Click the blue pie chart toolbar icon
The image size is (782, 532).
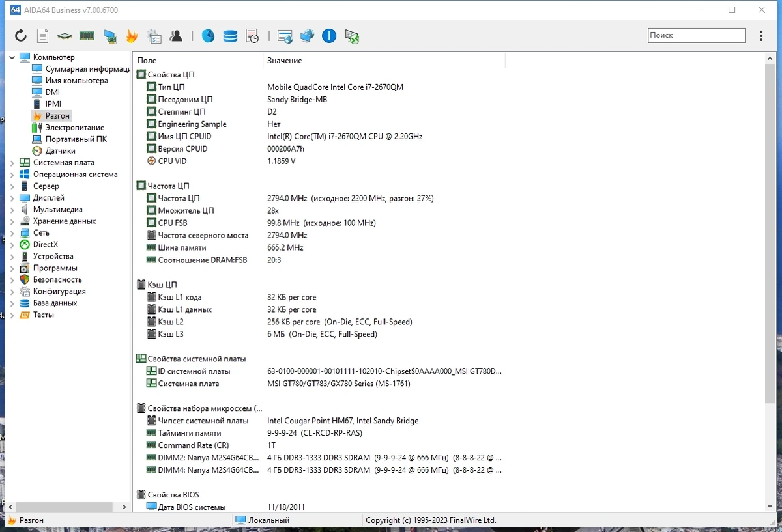click(208, 36)
